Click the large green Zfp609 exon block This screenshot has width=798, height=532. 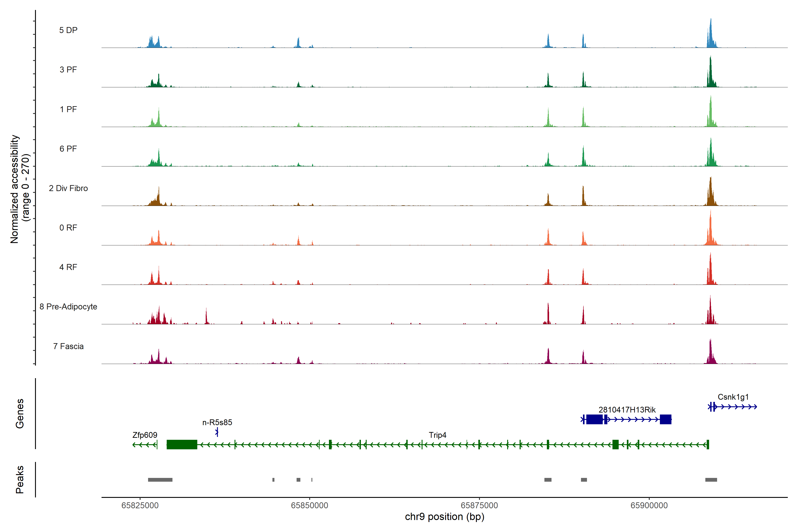182,444
